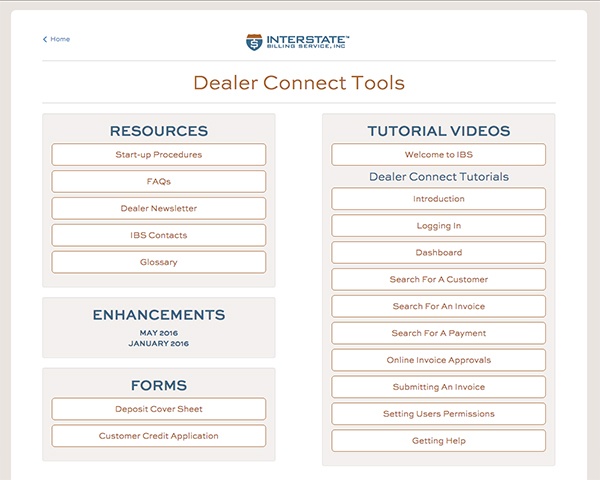Click the FORMS section heading

pyautogui.click(x=159, y=385)
